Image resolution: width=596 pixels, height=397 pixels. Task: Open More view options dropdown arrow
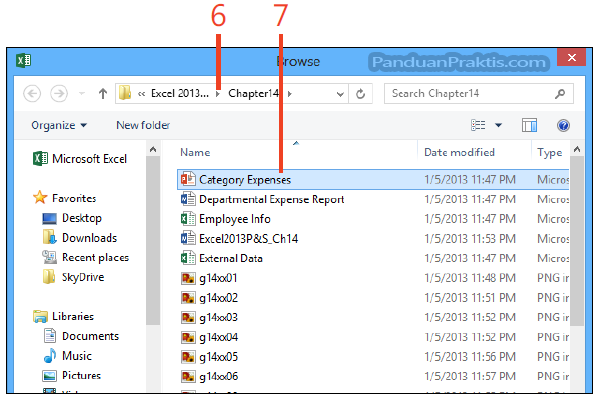tap(498, 125)
